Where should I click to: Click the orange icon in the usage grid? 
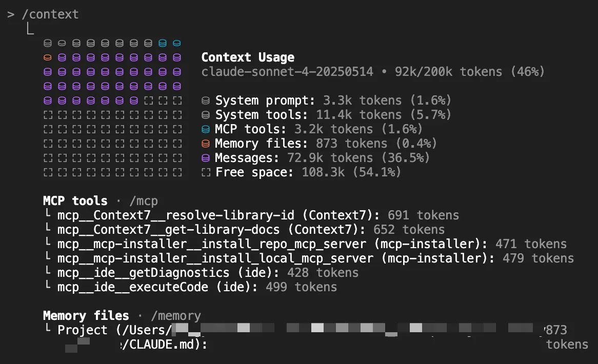(x=48, y=57)
